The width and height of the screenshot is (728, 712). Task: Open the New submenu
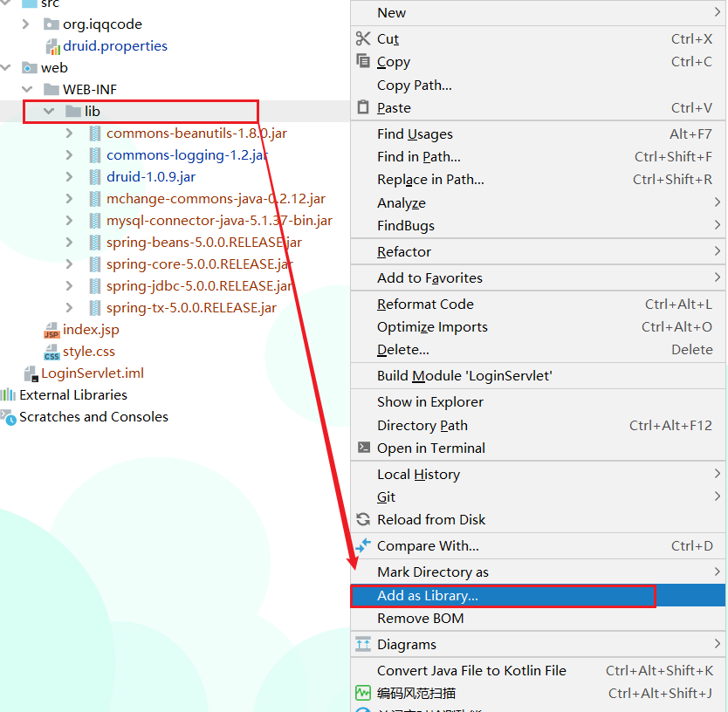pos(538,12)
